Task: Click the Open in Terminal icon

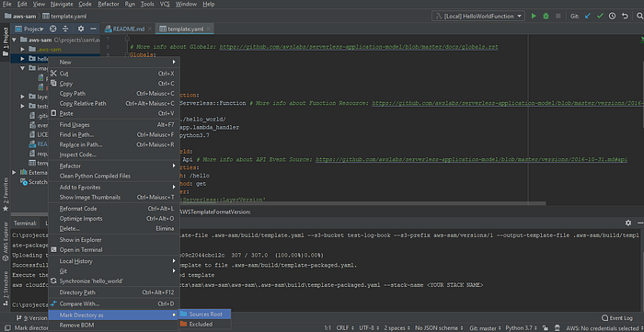Action: pyautogui.click(x=53, y=249)
